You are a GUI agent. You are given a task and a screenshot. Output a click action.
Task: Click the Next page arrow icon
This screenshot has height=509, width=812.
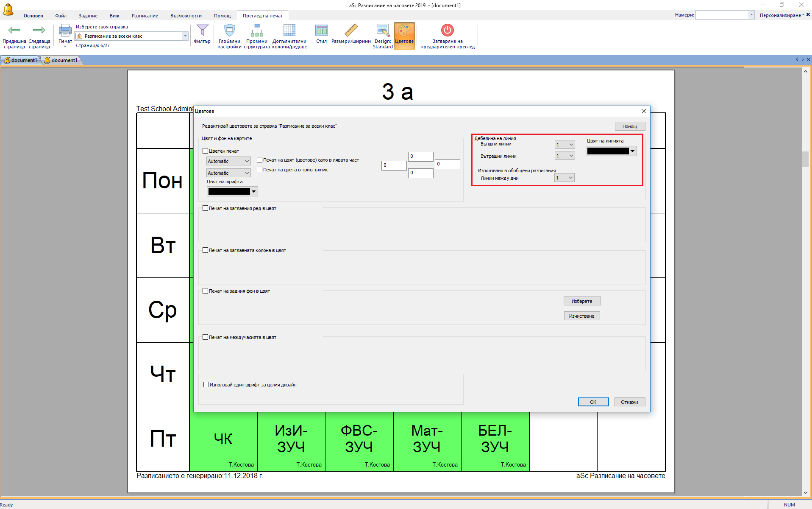click(x=39, y=30)
